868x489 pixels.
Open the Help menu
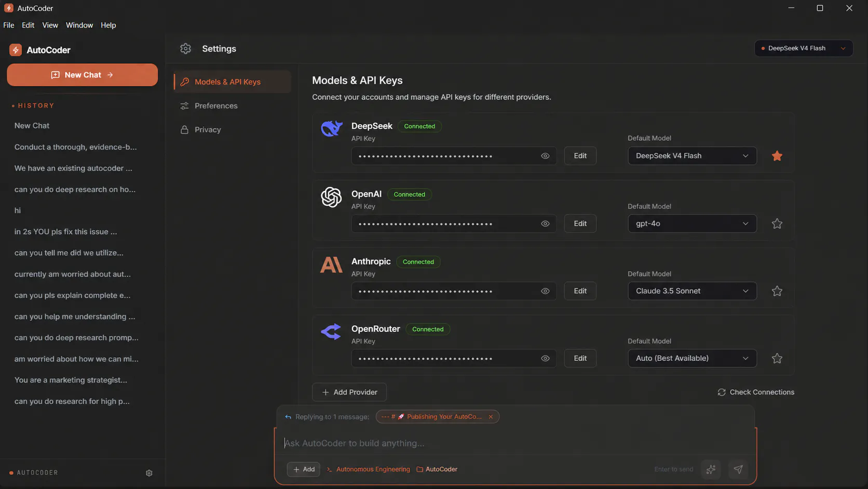click(x=108, y=25)
